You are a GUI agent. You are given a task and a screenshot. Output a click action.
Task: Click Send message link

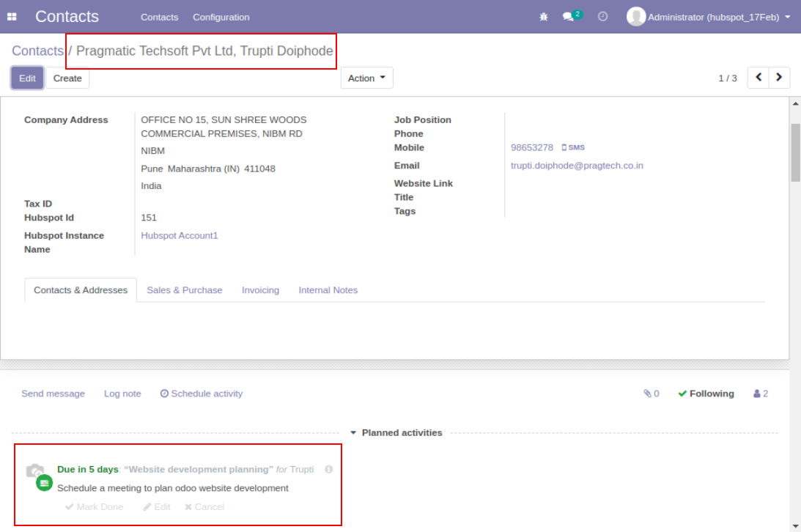53,394
